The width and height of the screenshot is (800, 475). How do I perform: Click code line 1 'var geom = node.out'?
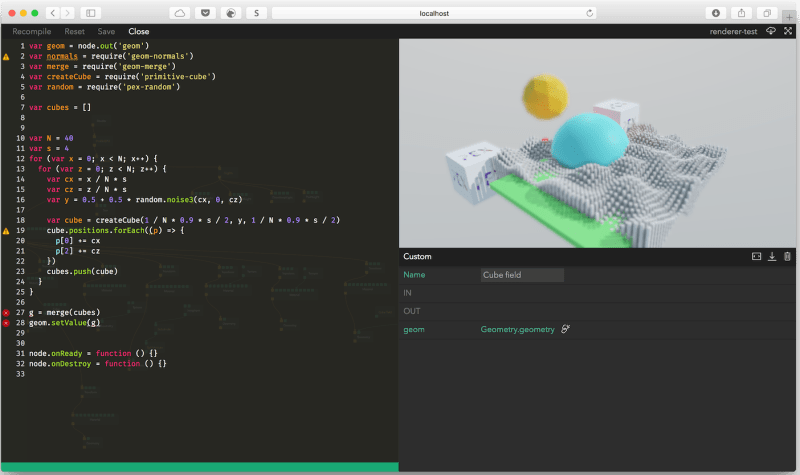coord(89,46)
